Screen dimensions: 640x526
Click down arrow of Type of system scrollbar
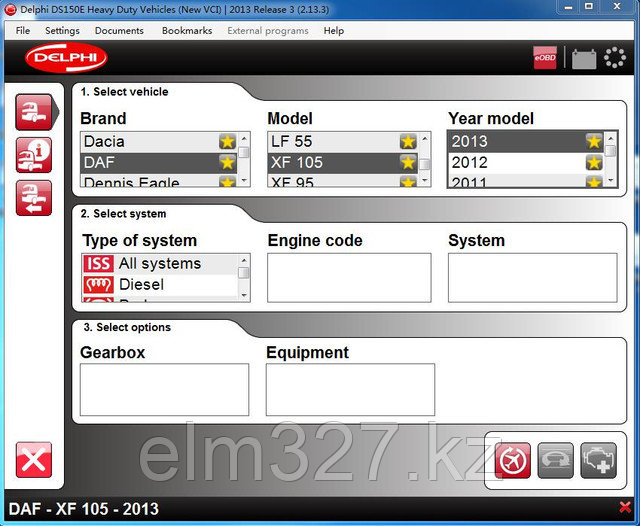coord(244,295)
